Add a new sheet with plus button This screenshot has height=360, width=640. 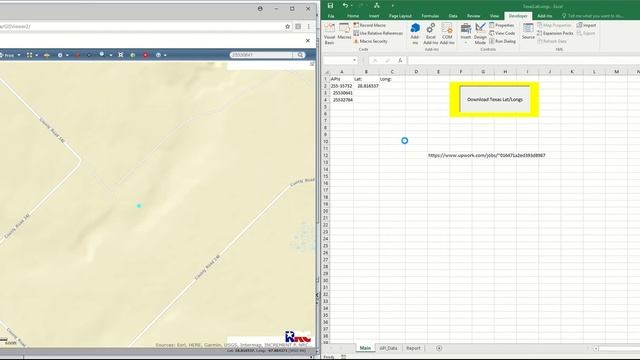pyautogui.click(x=439, y=348)
